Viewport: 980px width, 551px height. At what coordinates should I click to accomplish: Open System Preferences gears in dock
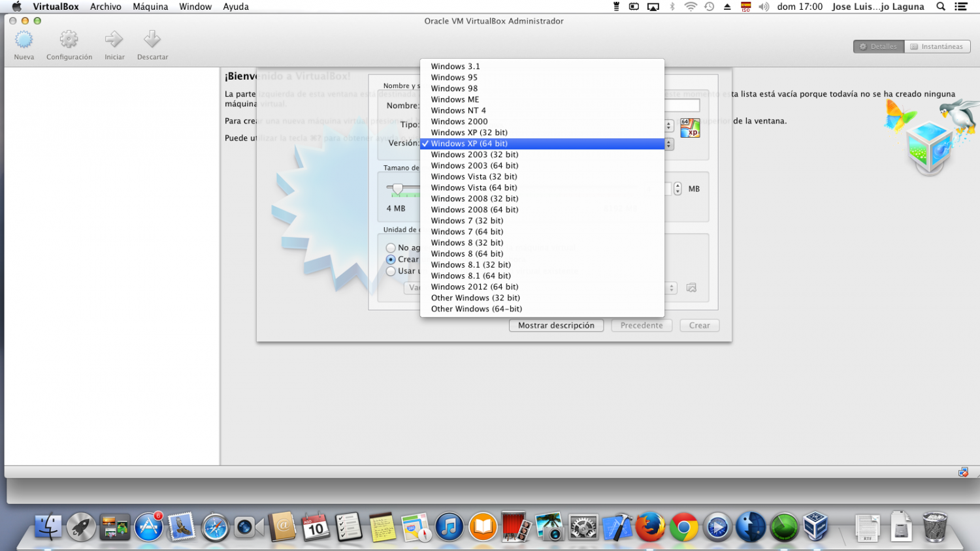tap(583, 527)
